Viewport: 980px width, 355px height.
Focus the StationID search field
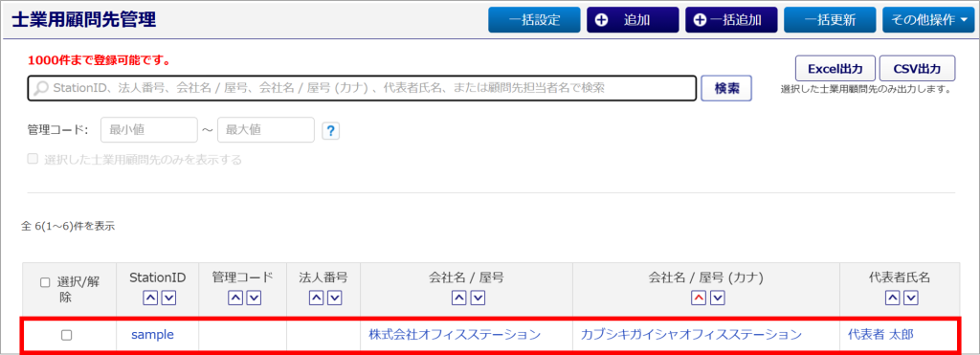tap(362, 88)
